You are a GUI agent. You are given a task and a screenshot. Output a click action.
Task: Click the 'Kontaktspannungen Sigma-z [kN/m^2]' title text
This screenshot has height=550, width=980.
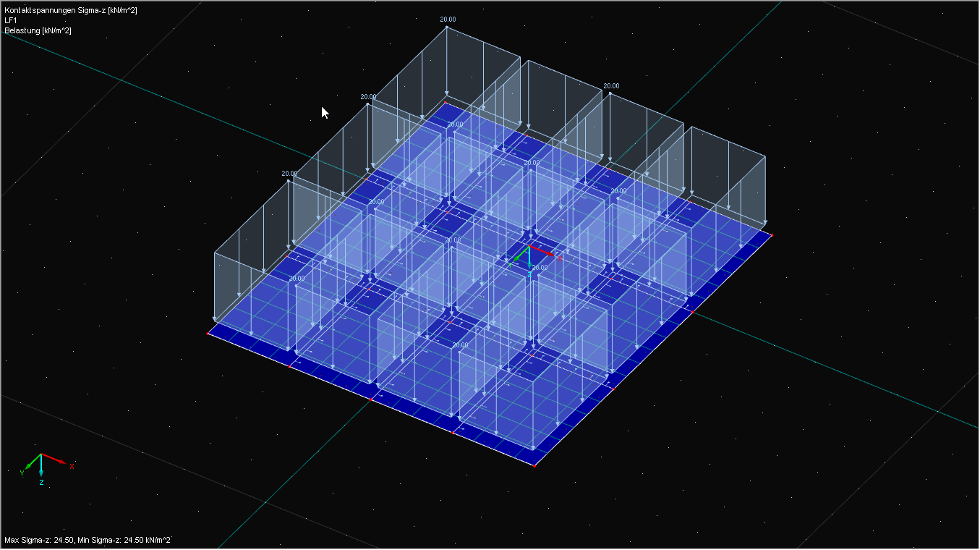point(71,10)
